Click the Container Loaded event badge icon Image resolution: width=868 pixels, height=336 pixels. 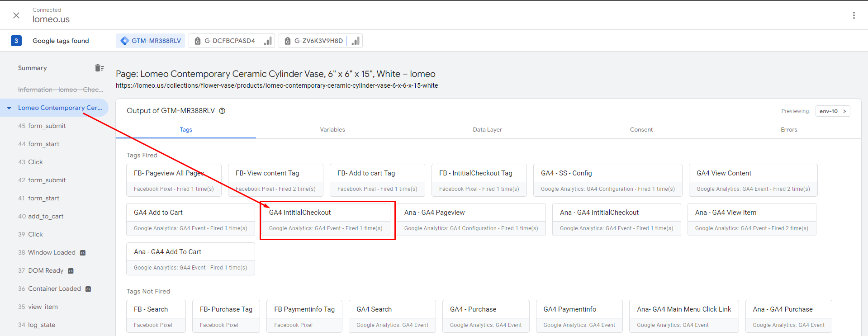[88, 289]
